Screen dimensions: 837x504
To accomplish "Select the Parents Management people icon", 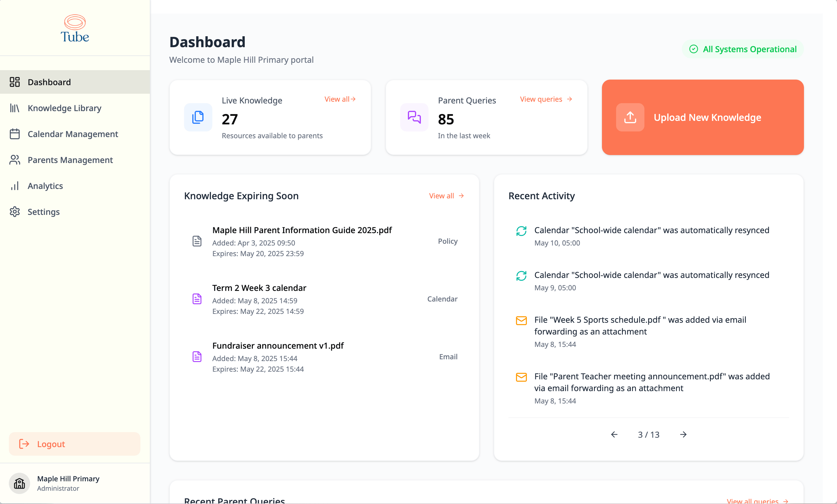I will [x=15, y=160].
